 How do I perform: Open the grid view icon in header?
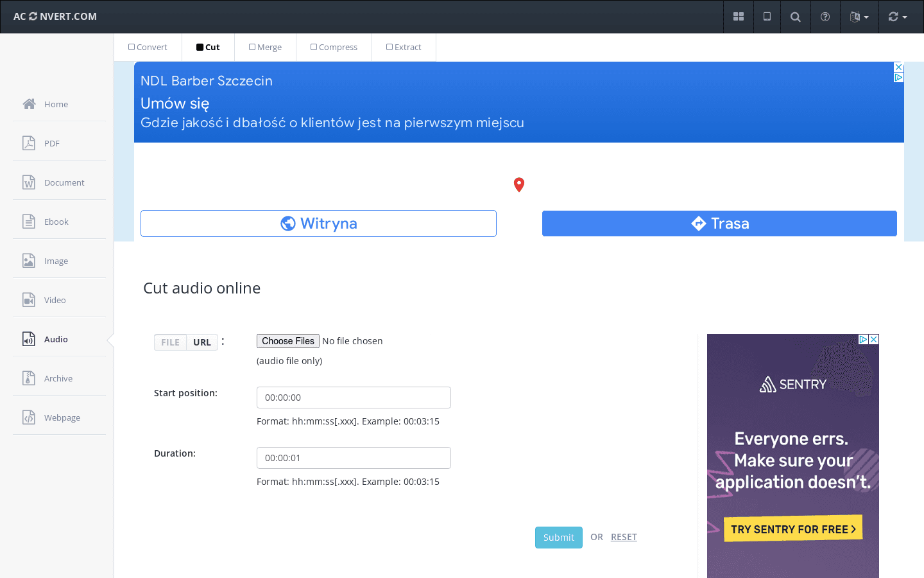coord(739,17)
